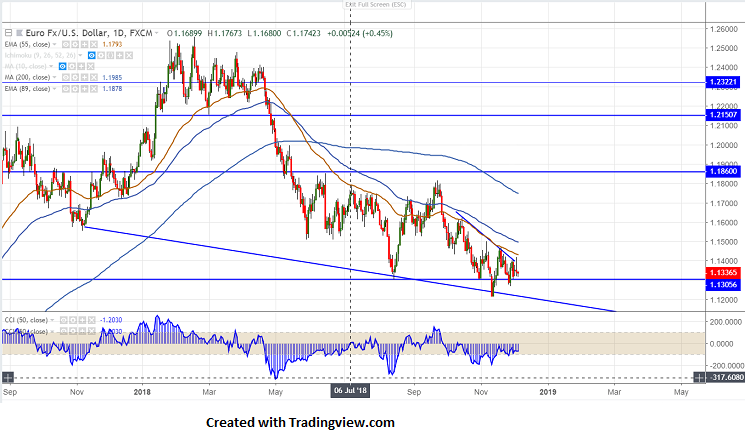Viewport: 745px width, 434px height.
Task: Show the hidden MA (10, close) indicator
Action: pos(63,66)
